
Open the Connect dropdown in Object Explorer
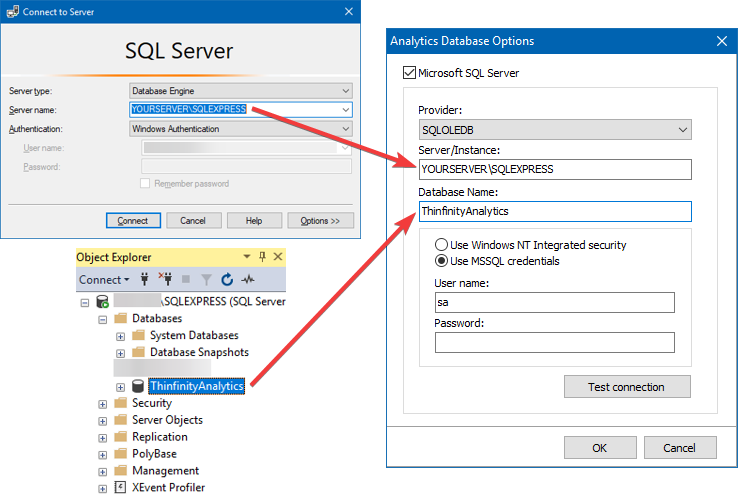coord(104,280)
